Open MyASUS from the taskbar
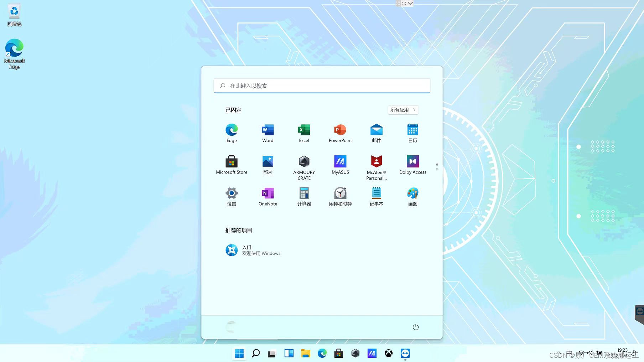The image size is (644, 362). click(x=372, y=353)
